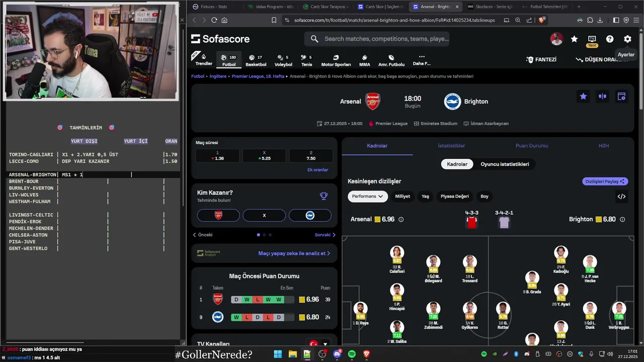Switch to the H2H tab
The image size is (644, 362).
pyautogui.click(x=604, y=146)
